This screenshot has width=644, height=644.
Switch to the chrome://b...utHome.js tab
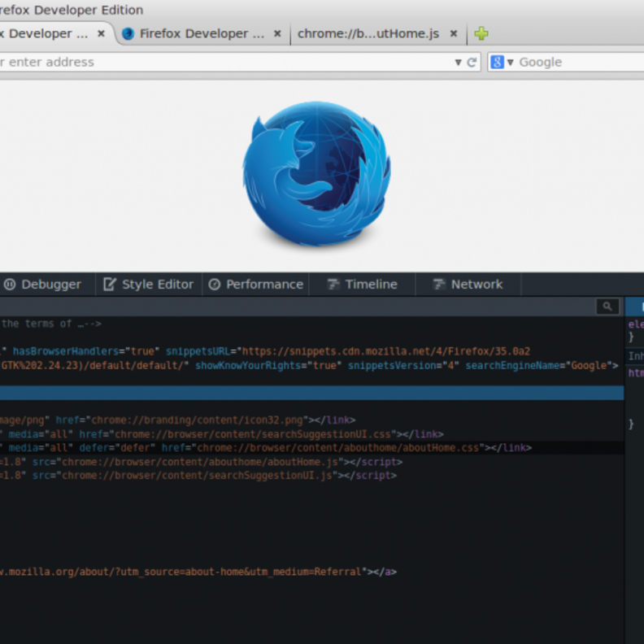coord(368,33)
